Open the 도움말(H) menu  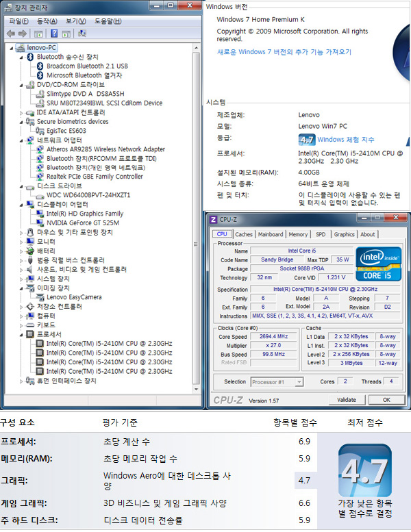tap(108, 21)
